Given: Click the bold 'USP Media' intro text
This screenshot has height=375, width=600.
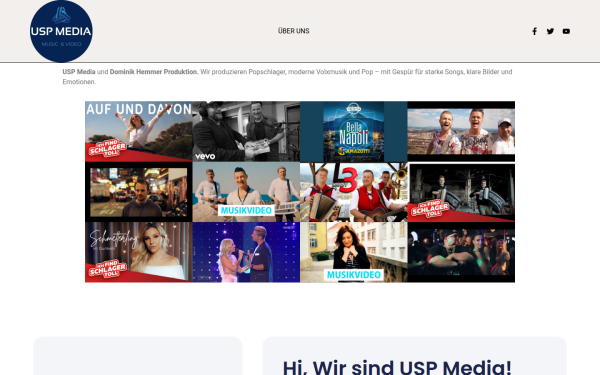Looking at the screenshot, I should coord(79,72).
